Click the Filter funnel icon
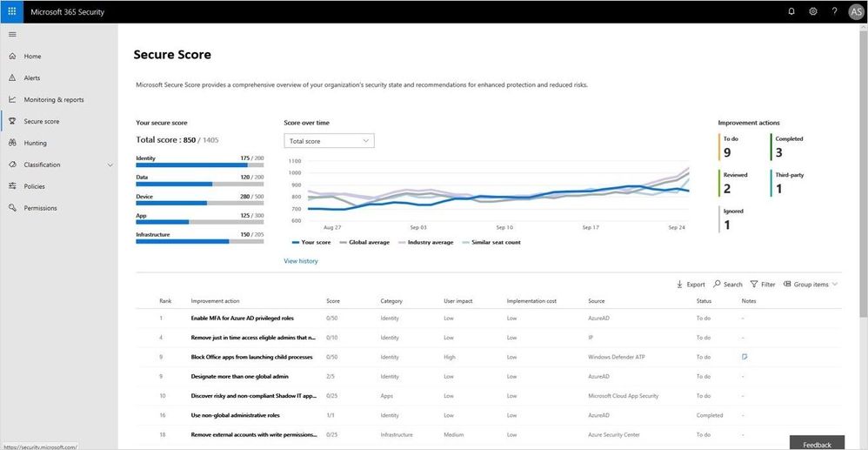The width and height of the screenshot is (868, 450). [x=754, y=284]
